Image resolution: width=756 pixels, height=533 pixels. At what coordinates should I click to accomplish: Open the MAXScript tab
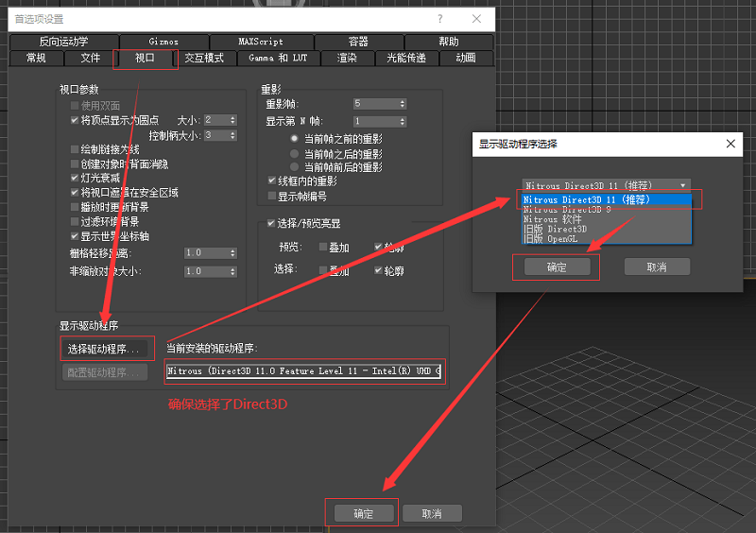tap(262, 42)
